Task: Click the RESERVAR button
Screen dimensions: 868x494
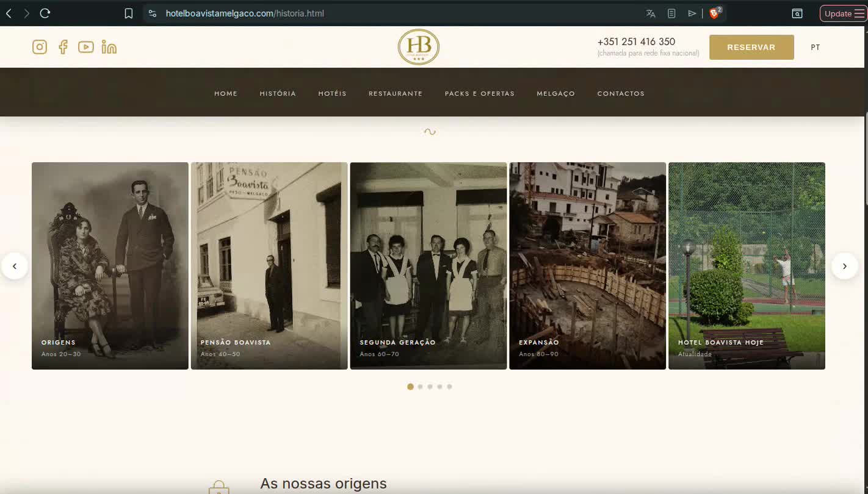Action: (x=751, y=47)
